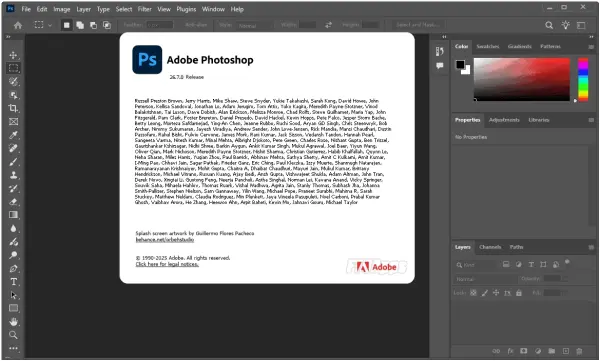Toggle type layer filter in Layers panel
The width and height of the screenshot is (600, 361).
(531, 265)
